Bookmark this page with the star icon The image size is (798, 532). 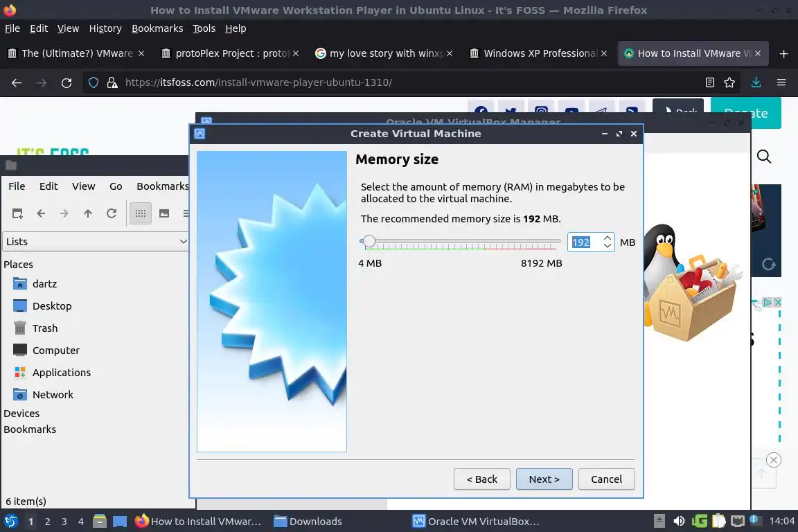pos(729,82)
